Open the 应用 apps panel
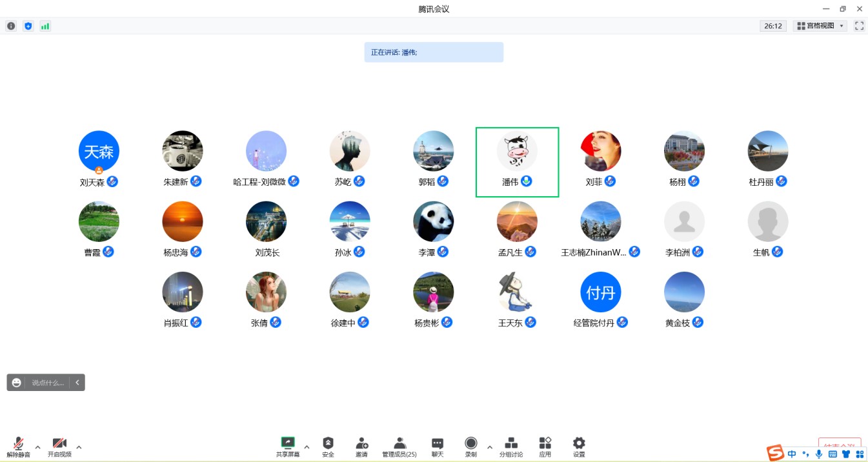 pos(545,446)
